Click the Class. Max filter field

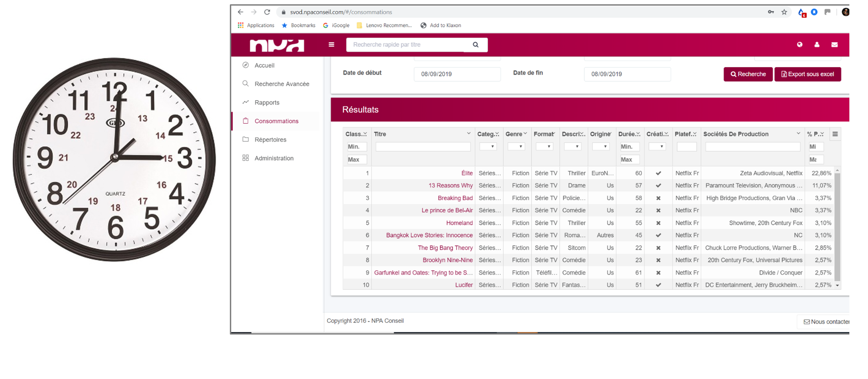[x=357, y=160]
